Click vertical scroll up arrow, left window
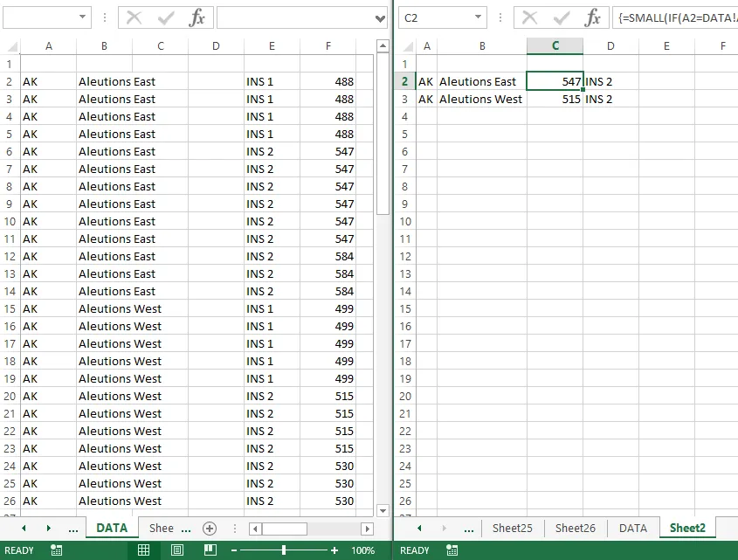This screenshot has height=560, width=738. 383,46
